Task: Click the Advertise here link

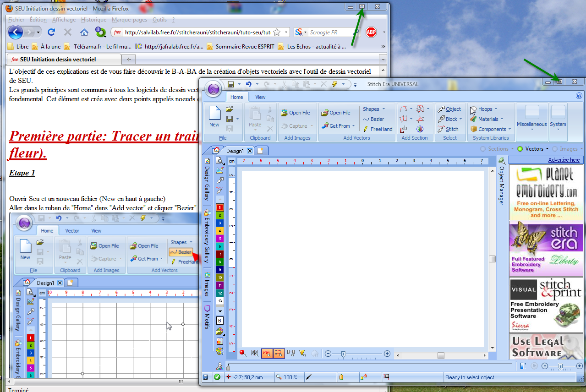Action: coord(564,160)
